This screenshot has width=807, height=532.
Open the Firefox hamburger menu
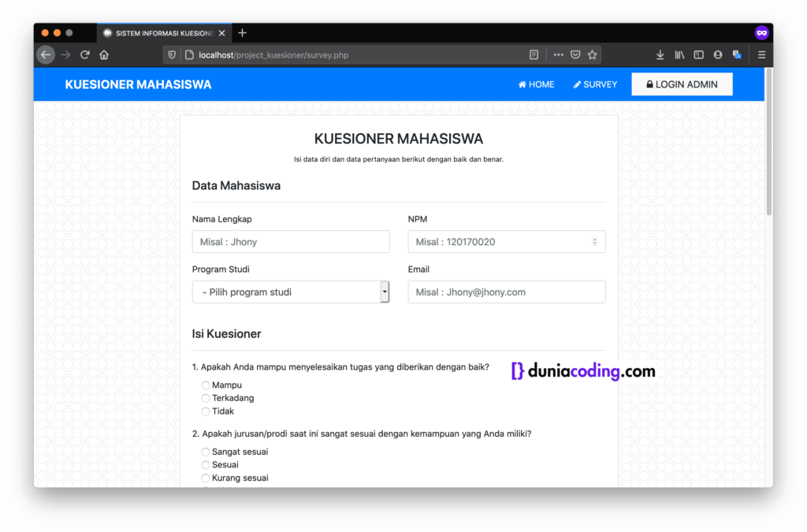pos(761,54)
